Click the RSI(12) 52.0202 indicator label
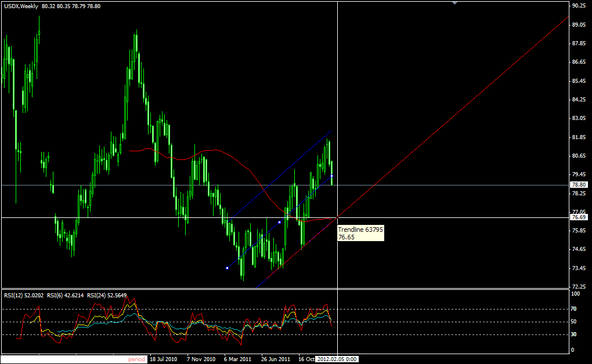Viewport: 592px width, 364px height. pos(23,295)
